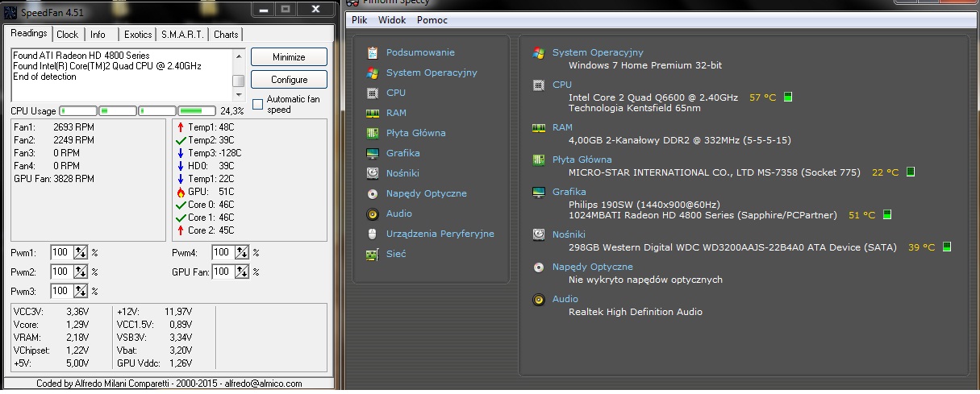Click the first CPU Usage progress bar
The image size is (980, 394).
pos(77,110)
